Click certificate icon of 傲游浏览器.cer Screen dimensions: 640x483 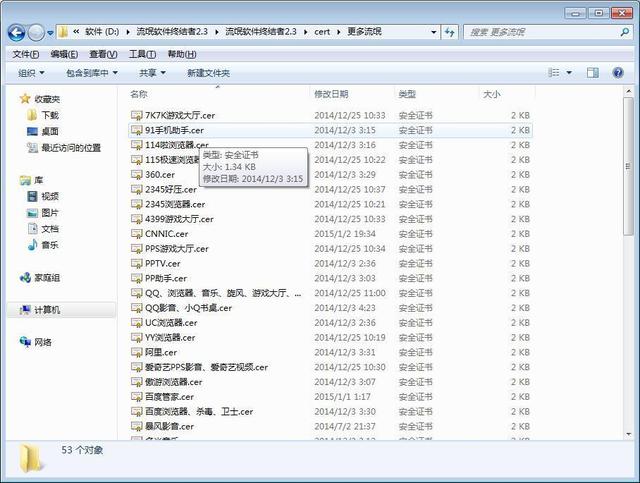click(136, 382)
